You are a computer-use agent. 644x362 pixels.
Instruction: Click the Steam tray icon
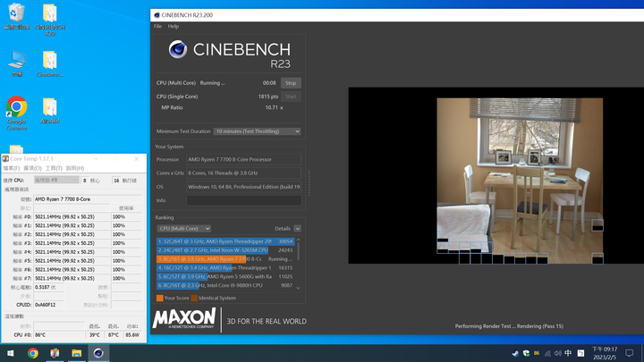point(515,353)
